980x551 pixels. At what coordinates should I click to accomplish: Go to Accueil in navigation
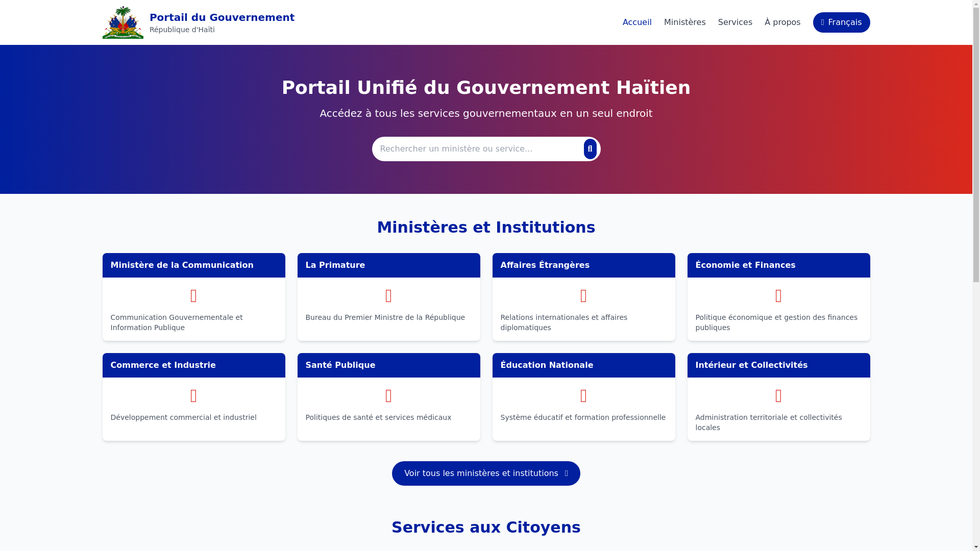pyautogui.click(x=637, y=22)
